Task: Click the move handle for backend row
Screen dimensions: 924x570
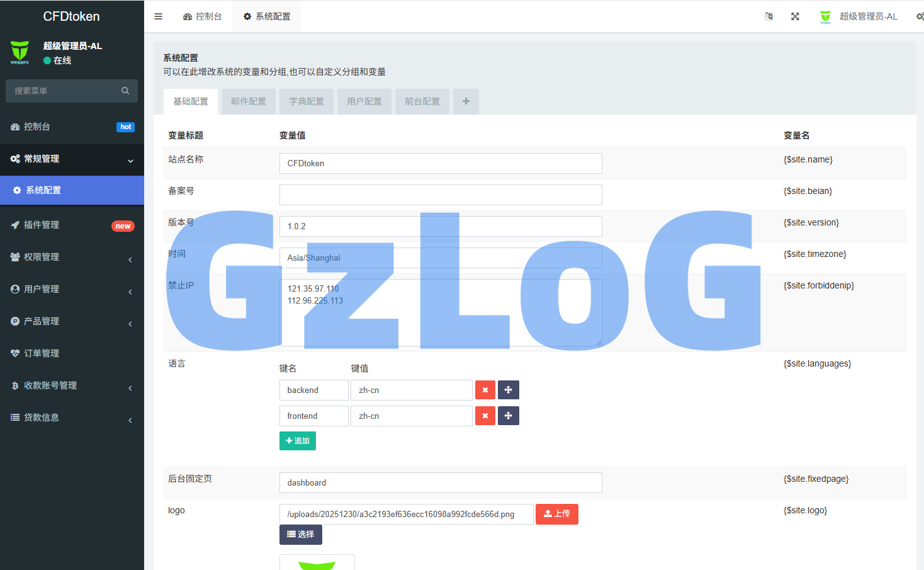Action: (508, 390)
